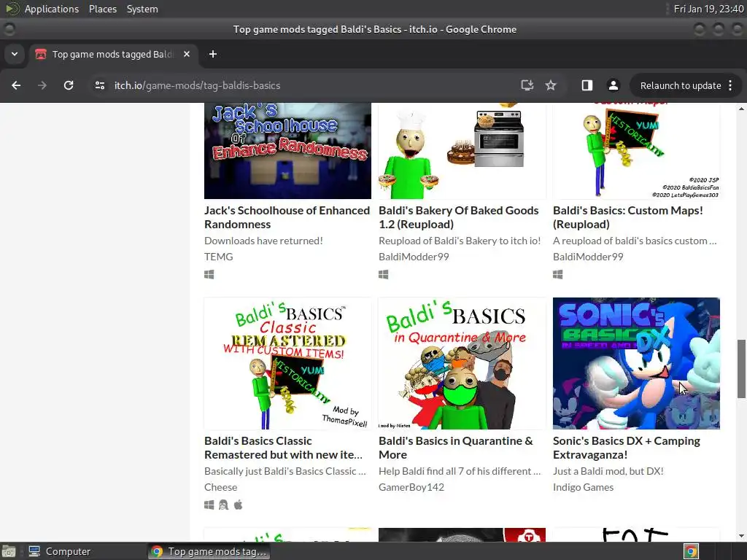Click Custom Maps Reupload thumbnail image
747x560 pixels.
pyautogui.click(x=636, y=151)
